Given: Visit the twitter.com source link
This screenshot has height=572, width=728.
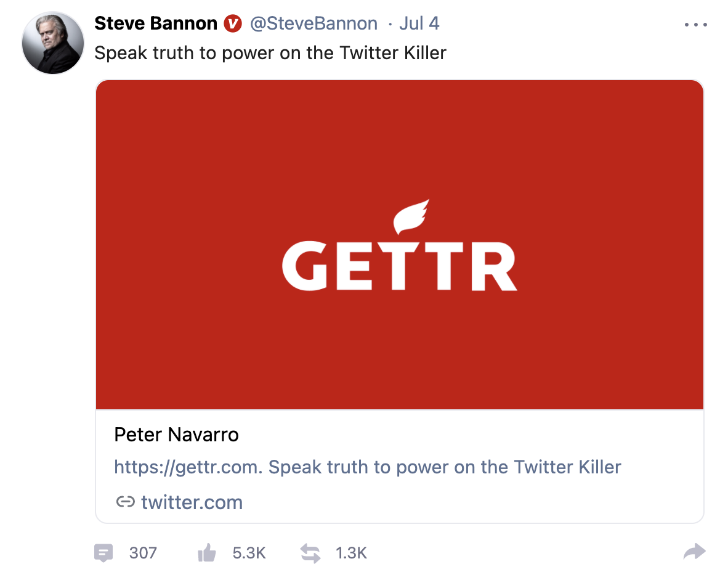Looking at the screenshot, I should click(x=192, y=502).
